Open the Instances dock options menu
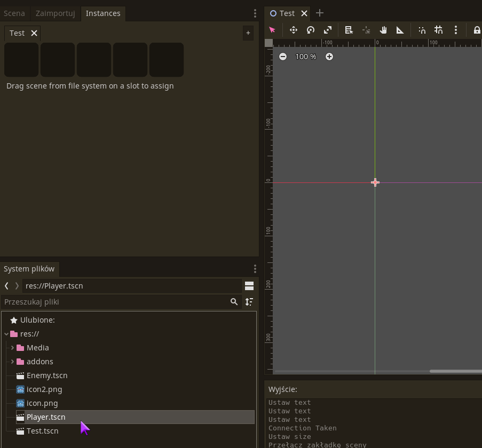Viewport: 482px width, 448px height. point(255,13)
